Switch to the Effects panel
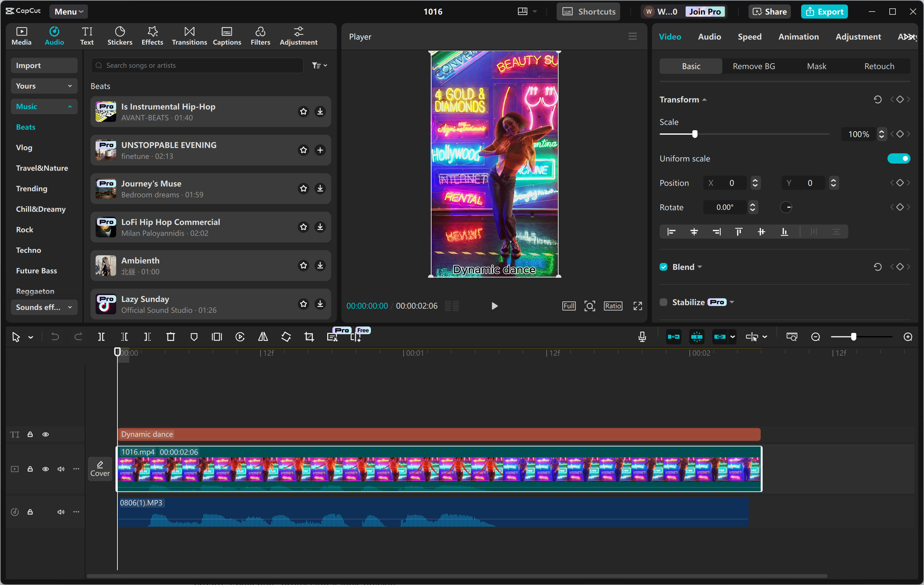Image resolution: width=924 pixels, height=585 pixels. click(x=152, y=36)
